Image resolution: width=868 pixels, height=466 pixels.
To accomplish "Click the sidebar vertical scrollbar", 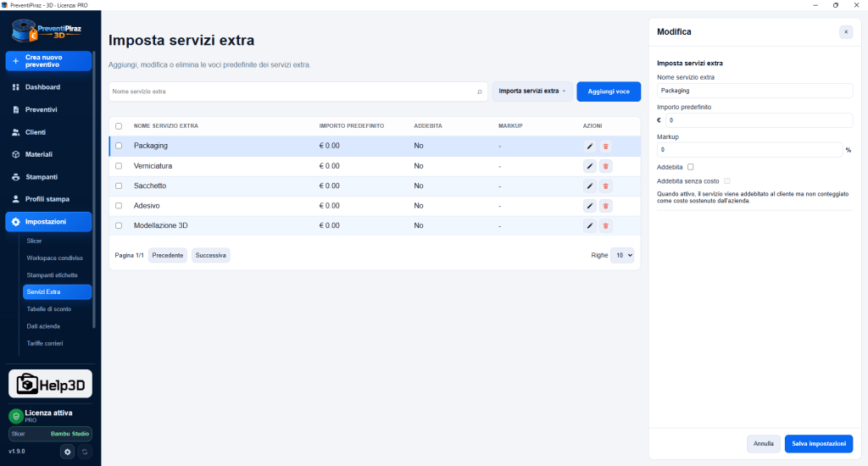I will pos(94,188).
